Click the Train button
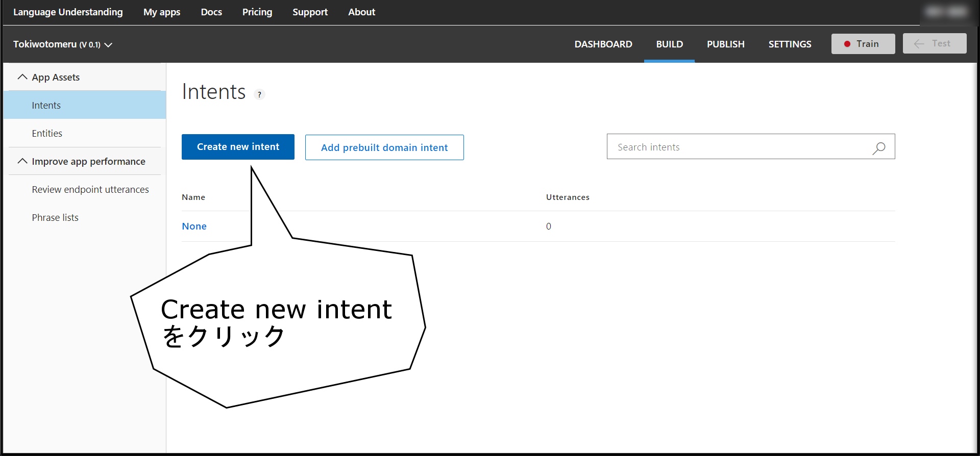The height and width of the screenshot is (456, 980). [863, 44]
